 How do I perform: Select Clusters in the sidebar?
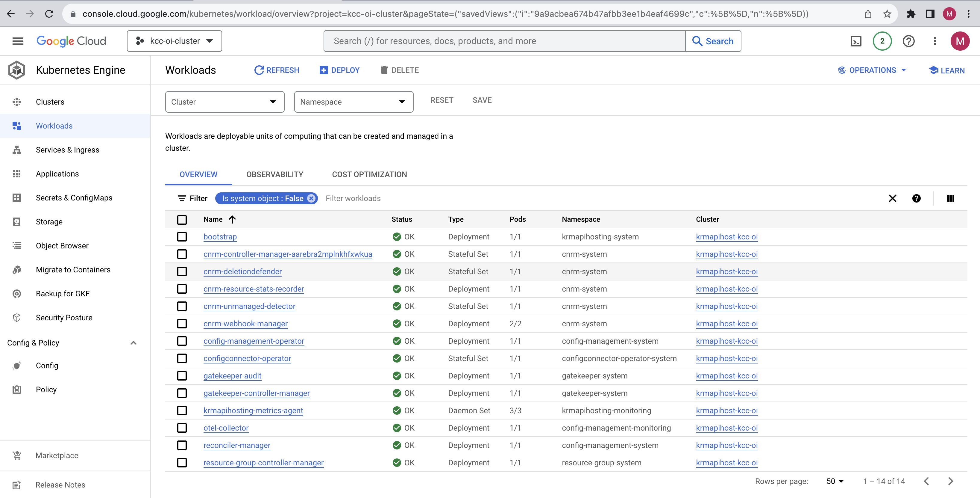click(50, 102)
